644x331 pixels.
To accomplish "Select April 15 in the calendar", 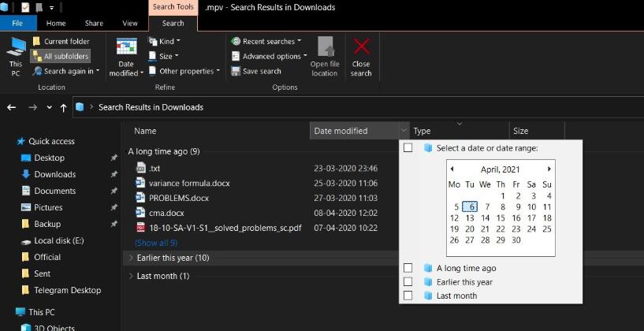I will coord(501,218).
